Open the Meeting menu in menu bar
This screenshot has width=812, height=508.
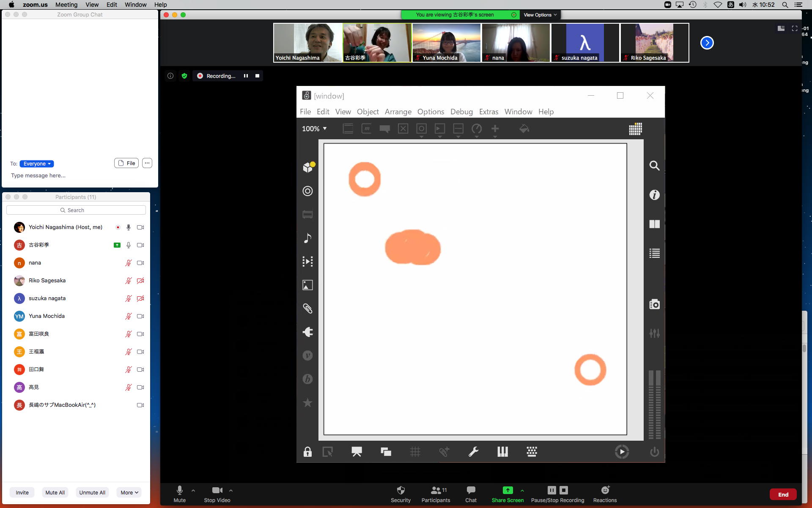(66, 5)
